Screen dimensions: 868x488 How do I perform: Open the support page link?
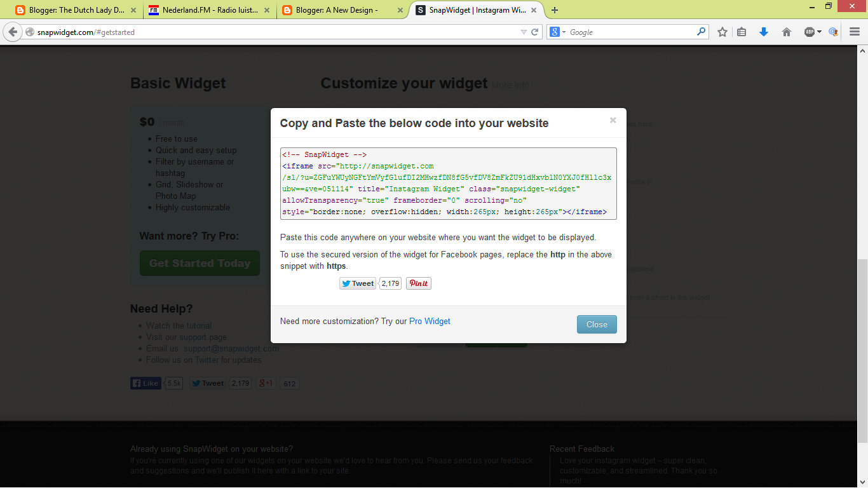pos(193,337)
